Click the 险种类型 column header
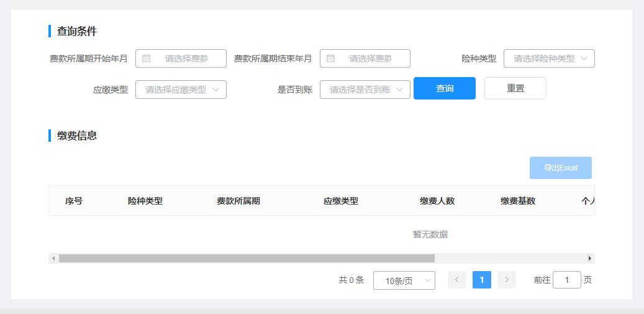Image resolution: width=644 pixels, height=314 pixels. [x=145, y=201]
